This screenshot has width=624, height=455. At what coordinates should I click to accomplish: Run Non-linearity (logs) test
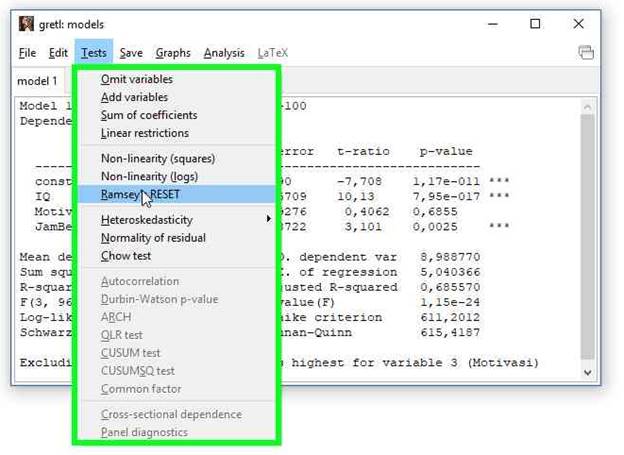[x=150, y=176]
